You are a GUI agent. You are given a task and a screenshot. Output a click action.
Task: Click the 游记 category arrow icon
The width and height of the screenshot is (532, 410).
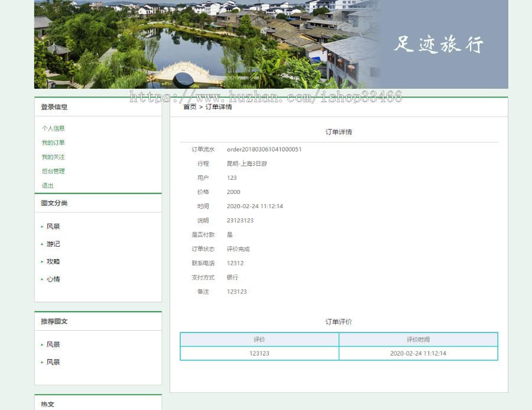41,244
